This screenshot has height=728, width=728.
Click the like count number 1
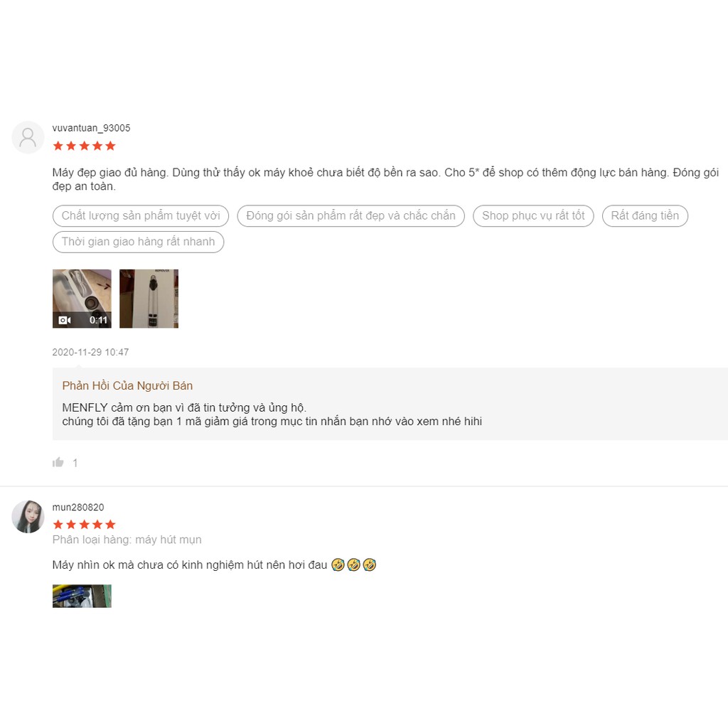point(75,463)
